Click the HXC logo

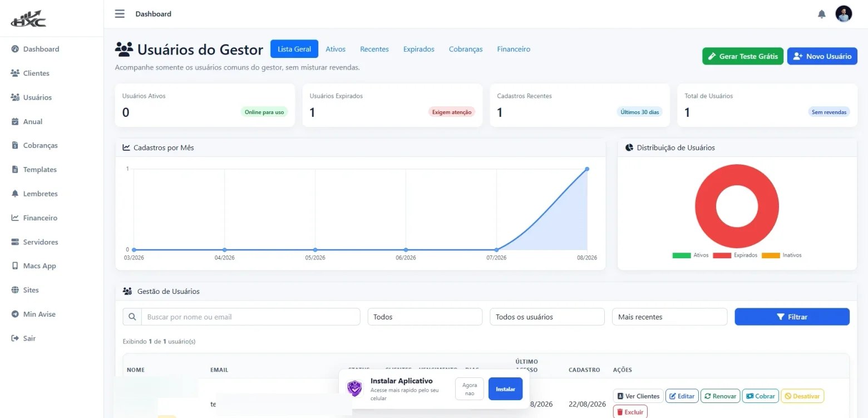28,18
